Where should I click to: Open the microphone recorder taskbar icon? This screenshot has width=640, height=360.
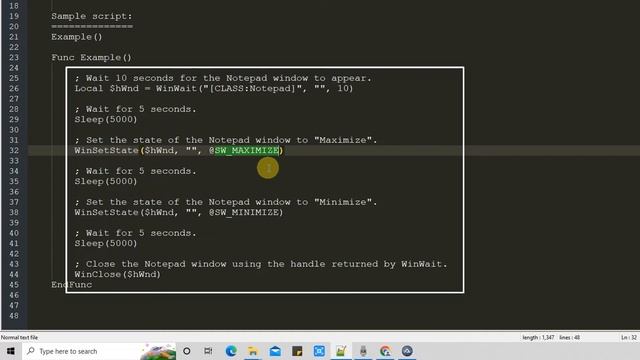click(363, 351)
